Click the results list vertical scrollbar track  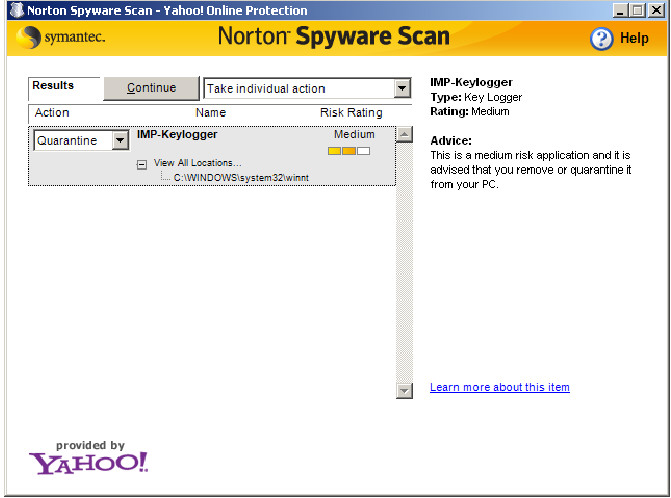click(404, 262)
